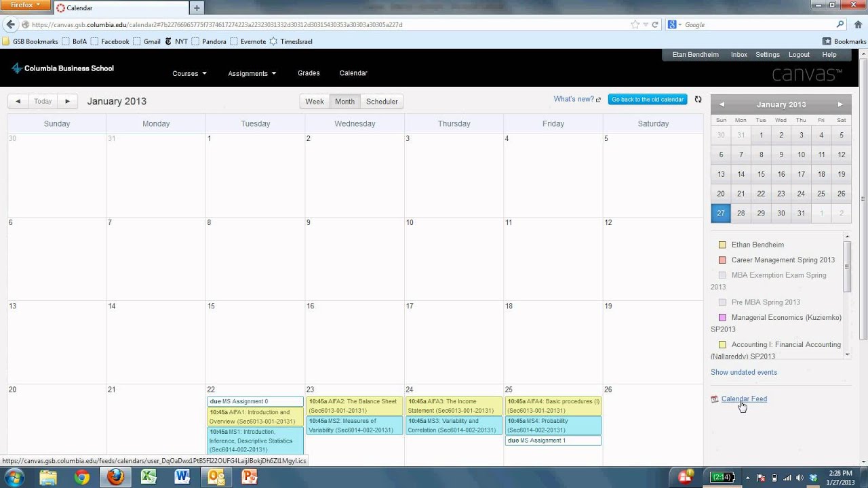
Task: Click the Calendar Feed icon
Action: point(714,399)
